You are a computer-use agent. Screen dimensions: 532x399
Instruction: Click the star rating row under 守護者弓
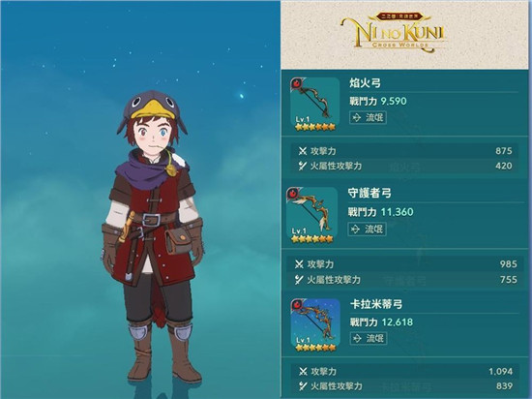click(311, 238)
